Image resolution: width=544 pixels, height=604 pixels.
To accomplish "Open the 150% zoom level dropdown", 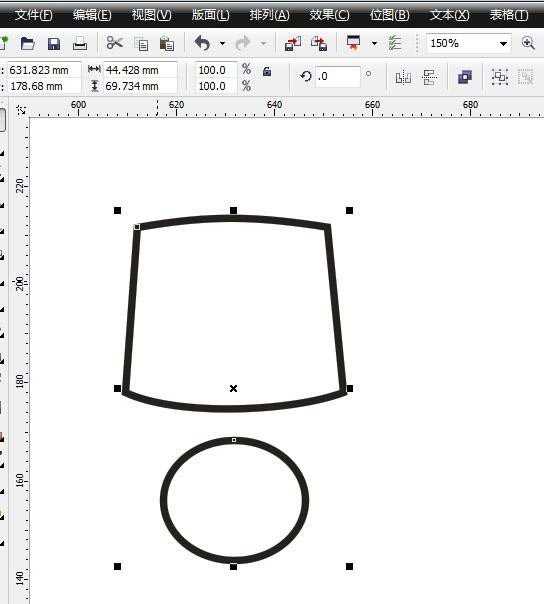I will 503,44.
